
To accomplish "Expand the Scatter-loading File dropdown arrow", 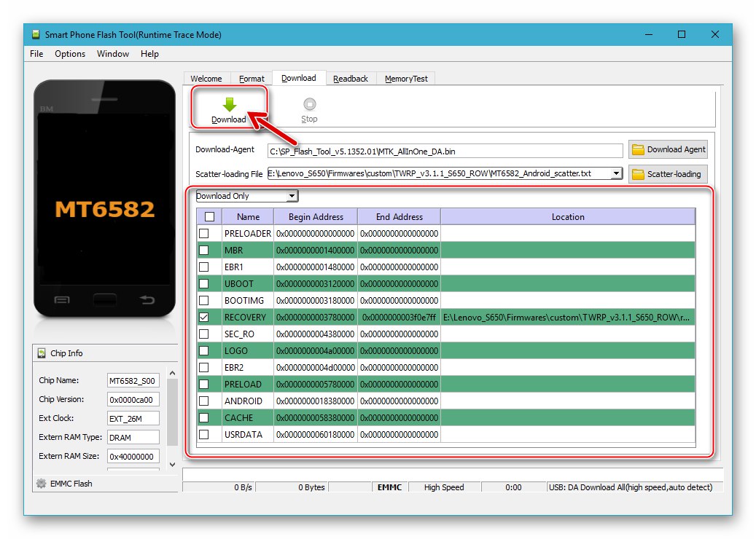I will point(616,173).
